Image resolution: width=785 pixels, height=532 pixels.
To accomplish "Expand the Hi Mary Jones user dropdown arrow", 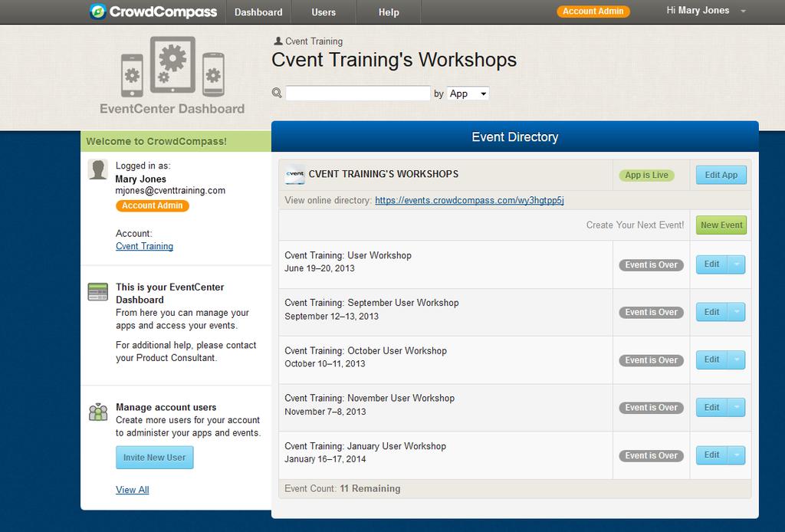I will click(x=743, y=11).
